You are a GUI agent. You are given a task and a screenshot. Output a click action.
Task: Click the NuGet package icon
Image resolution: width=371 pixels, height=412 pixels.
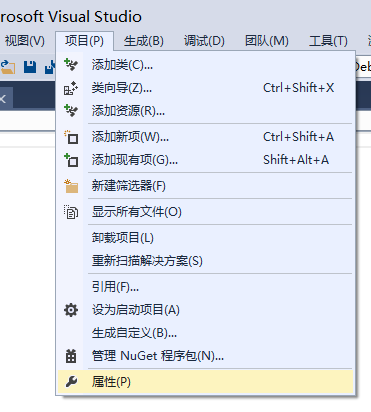click(71, 356)
